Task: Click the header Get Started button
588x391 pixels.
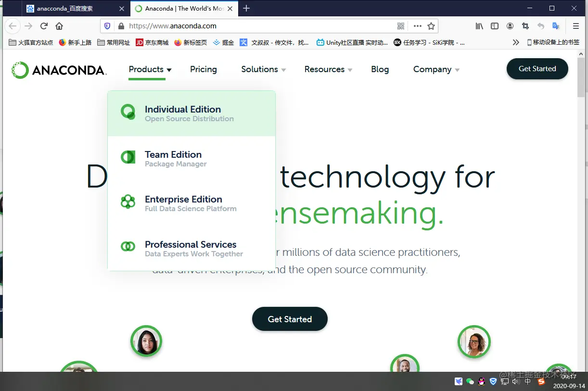Action: (x=537, y=69)
